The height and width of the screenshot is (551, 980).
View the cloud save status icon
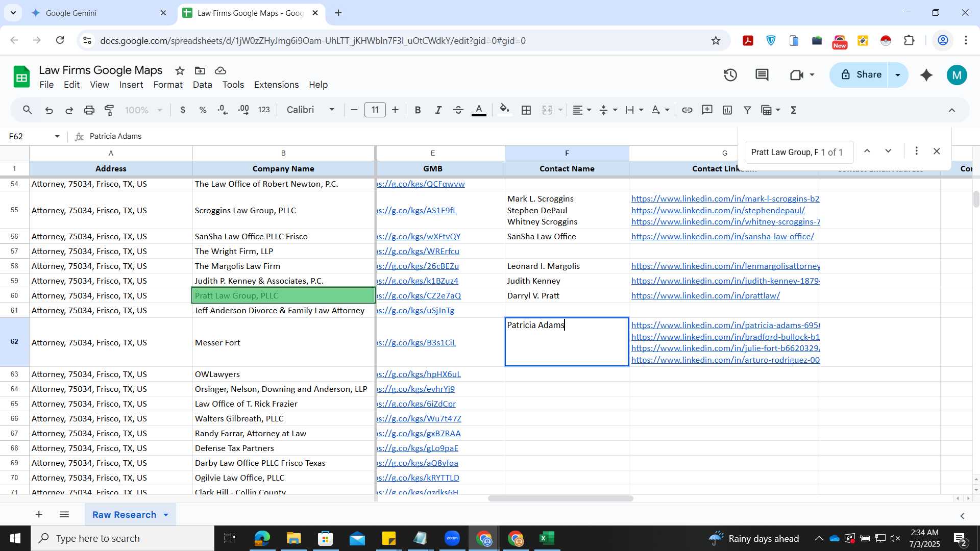tap(220, 70)
